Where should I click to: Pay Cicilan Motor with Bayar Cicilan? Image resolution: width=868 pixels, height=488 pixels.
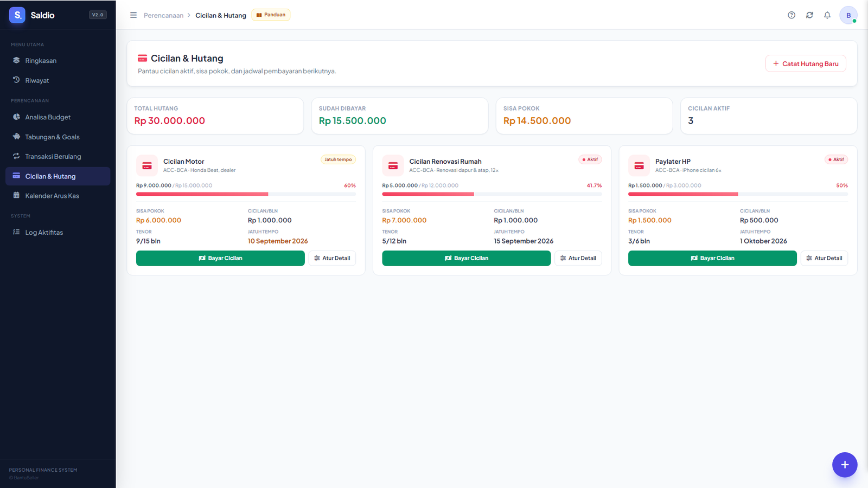coord(220,258)
